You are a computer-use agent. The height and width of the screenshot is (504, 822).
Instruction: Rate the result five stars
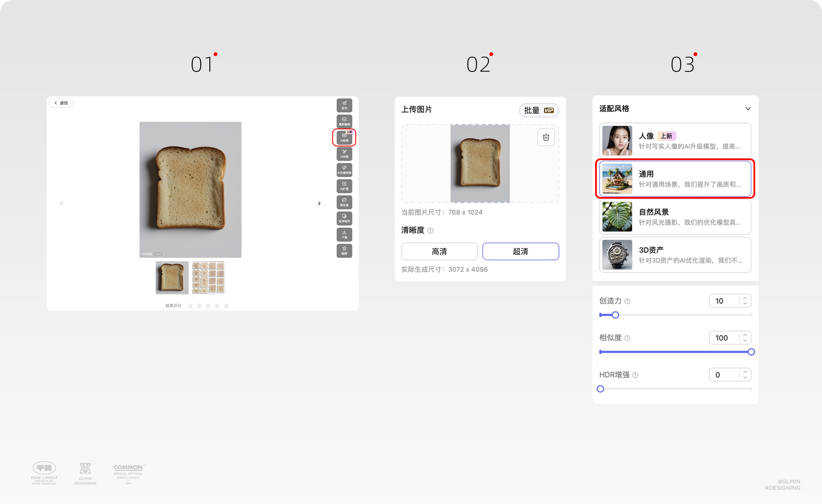(x=226, y=306)
